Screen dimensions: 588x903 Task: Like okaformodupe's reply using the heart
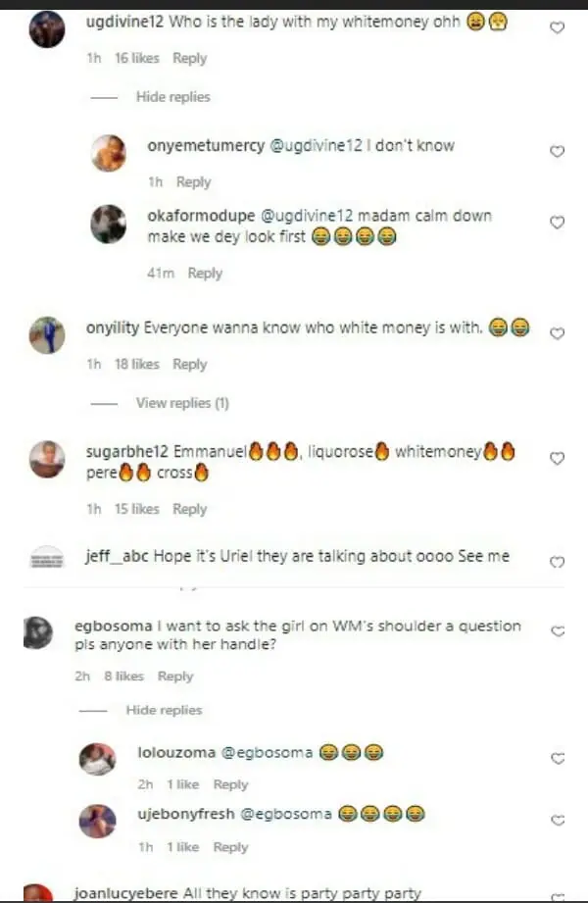tap(557, 223)
